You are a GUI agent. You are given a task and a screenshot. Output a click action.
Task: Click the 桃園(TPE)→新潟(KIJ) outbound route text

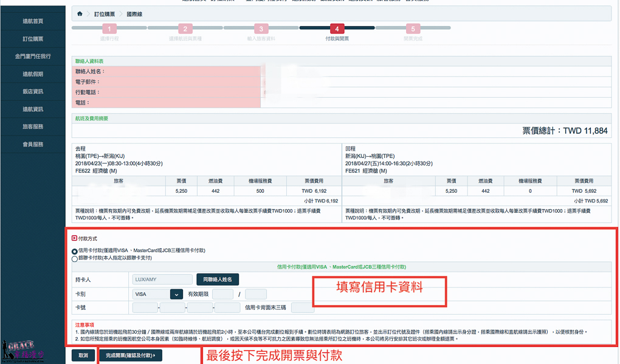(100, 156)
